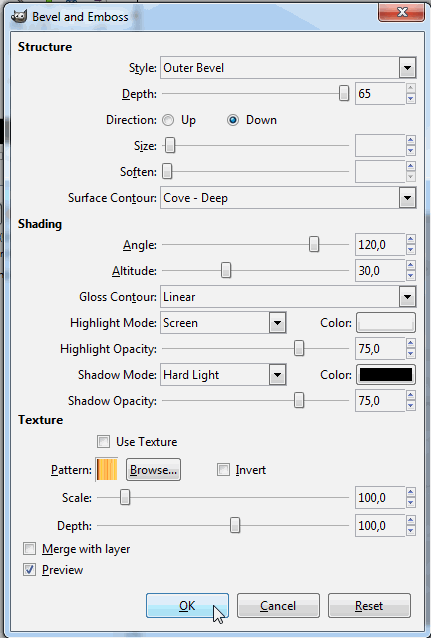Pick the black Shadow color swatch
The image size is (431, 638).
pyautogui.click(x=386, y=375)
